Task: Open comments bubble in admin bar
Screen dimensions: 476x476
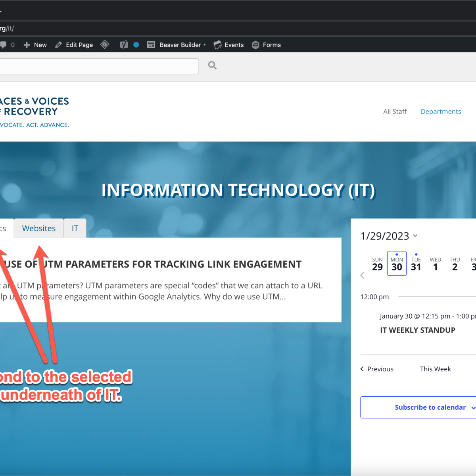Action: (4, 45)
